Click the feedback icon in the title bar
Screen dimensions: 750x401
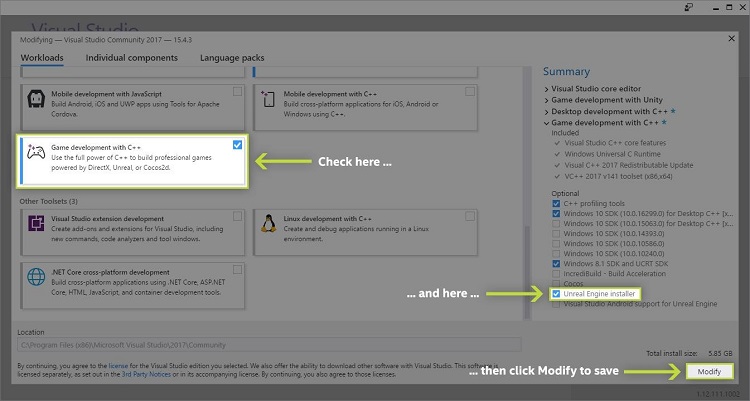coord(688,7)
